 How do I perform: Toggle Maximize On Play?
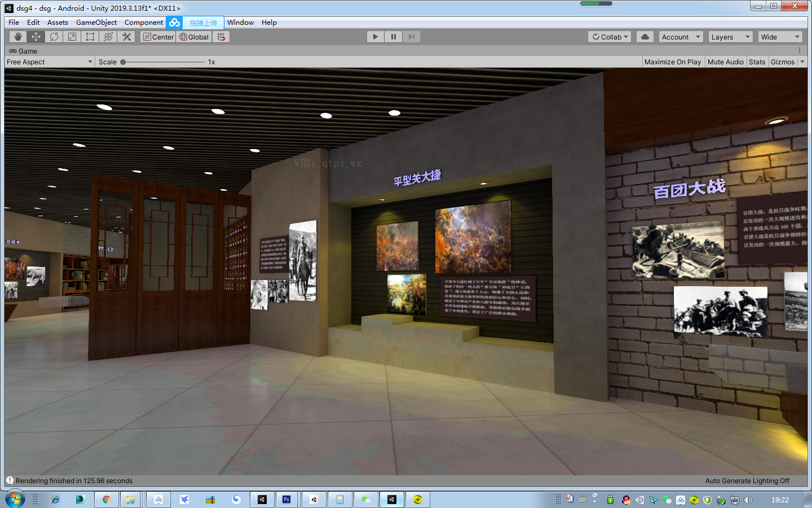pyautogui.click(x=673, y=62)
